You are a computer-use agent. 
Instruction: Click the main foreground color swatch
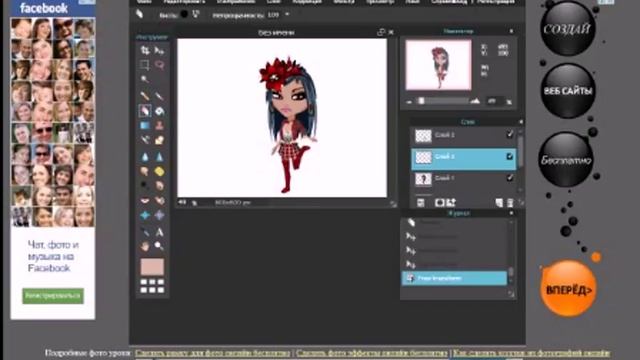pos(152,267)
